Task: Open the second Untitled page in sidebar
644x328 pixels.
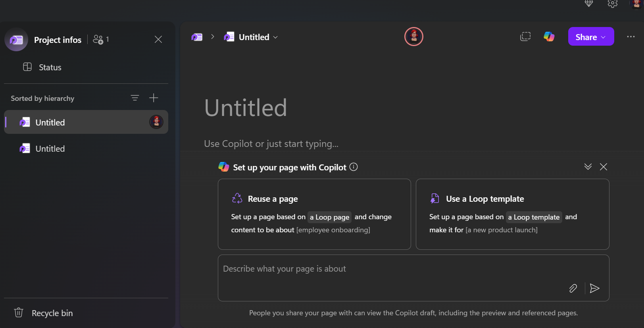Action: pos(86,149)
